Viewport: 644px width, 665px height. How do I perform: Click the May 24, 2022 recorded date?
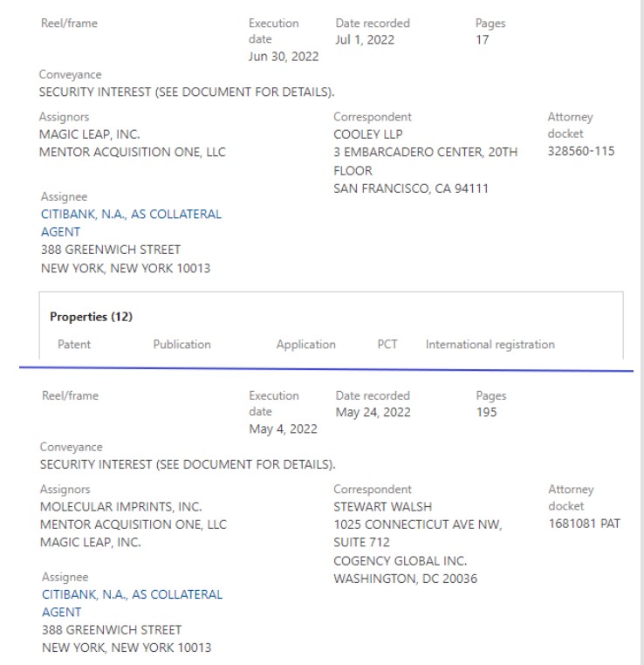click(x=373, y=412)
